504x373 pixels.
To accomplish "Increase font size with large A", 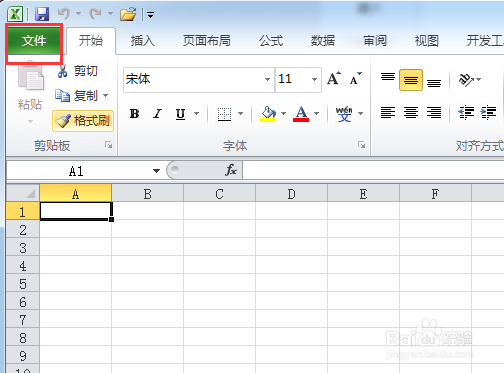I will click(334, 79).
